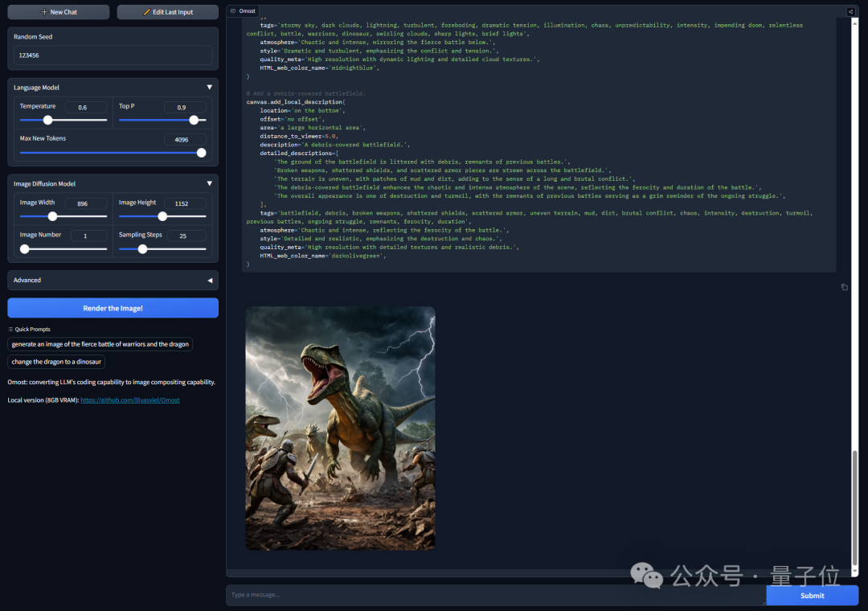Click the pencil icon on Edit Last Input

[x=147, y=11]
